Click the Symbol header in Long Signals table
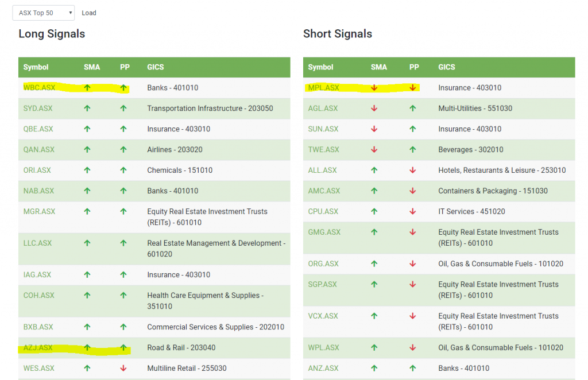 pyautogui.click(x=36, y=67)
